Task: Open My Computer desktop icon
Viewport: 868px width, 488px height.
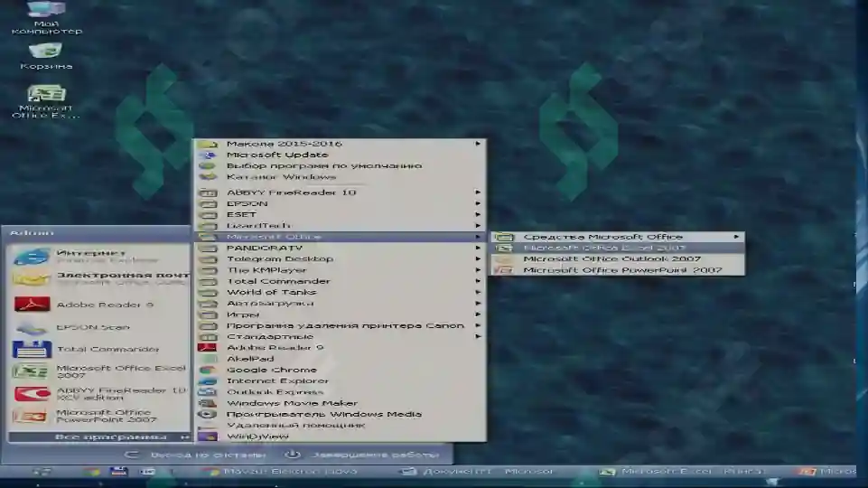Action: coord(46,18)
